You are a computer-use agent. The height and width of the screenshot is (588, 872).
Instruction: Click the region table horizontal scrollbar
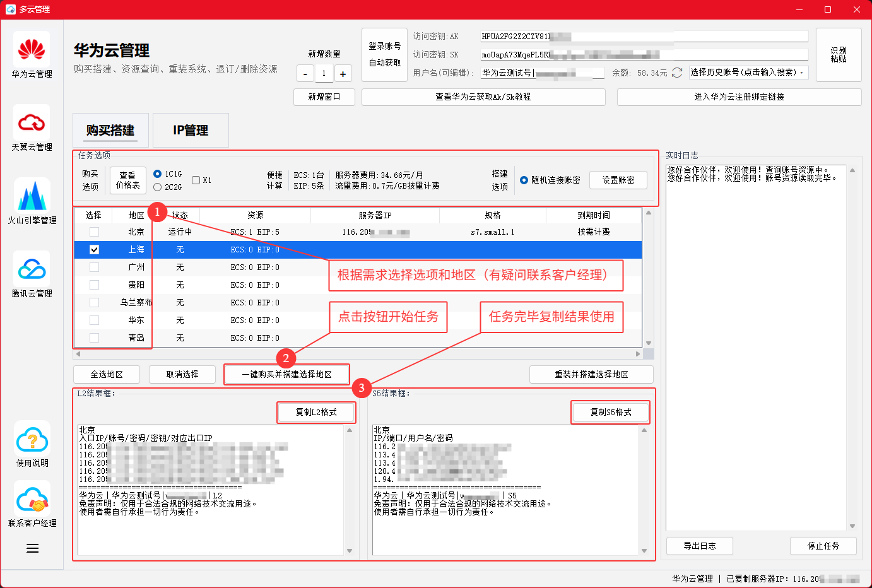[358, 354]
